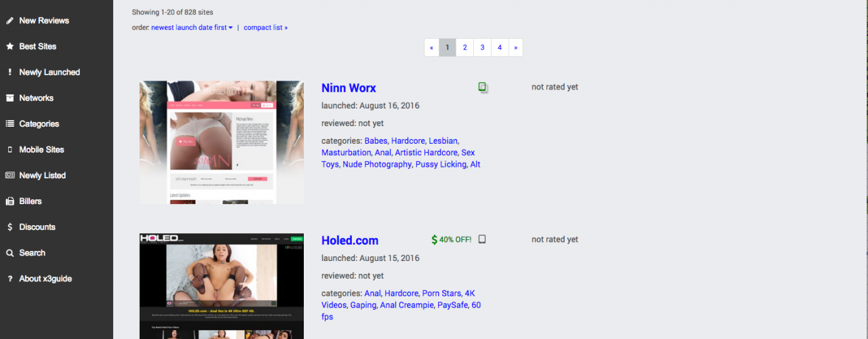
Task: Open the 40% OFF discount link
Action: coord(455,240)
